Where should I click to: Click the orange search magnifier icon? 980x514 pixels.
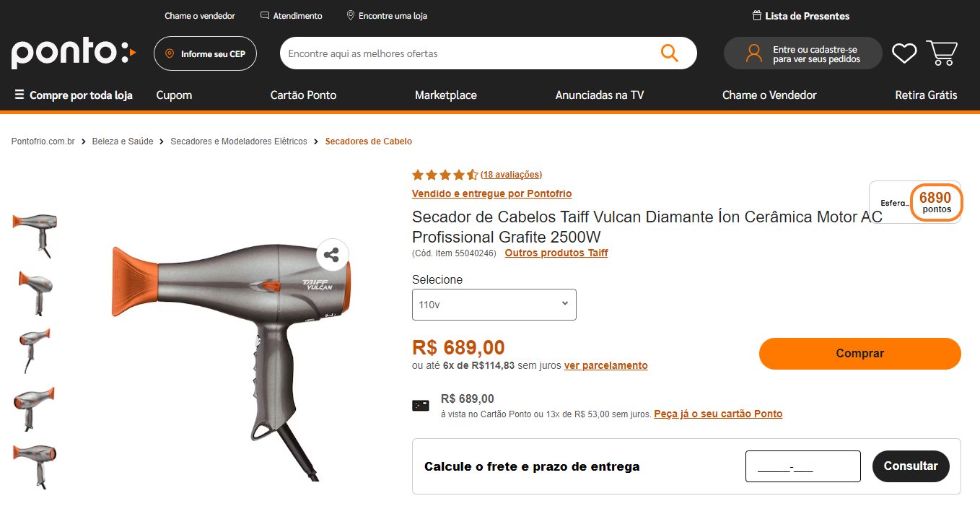(670, 53)
